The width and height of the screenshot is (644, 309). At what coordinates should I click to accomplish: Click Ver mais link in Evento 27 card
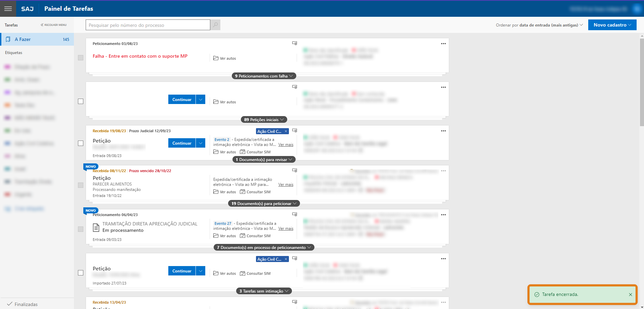pos(286,228)
